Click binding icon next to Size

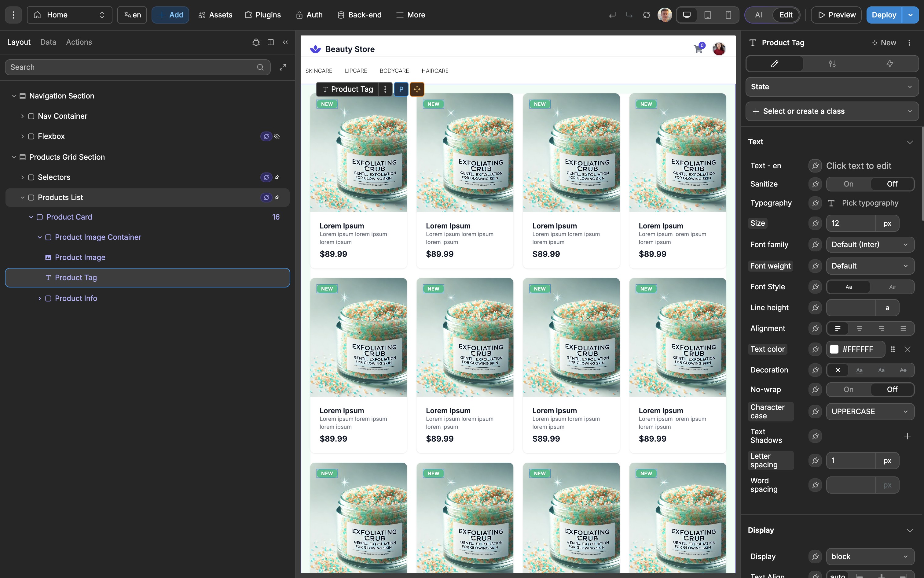815,223
